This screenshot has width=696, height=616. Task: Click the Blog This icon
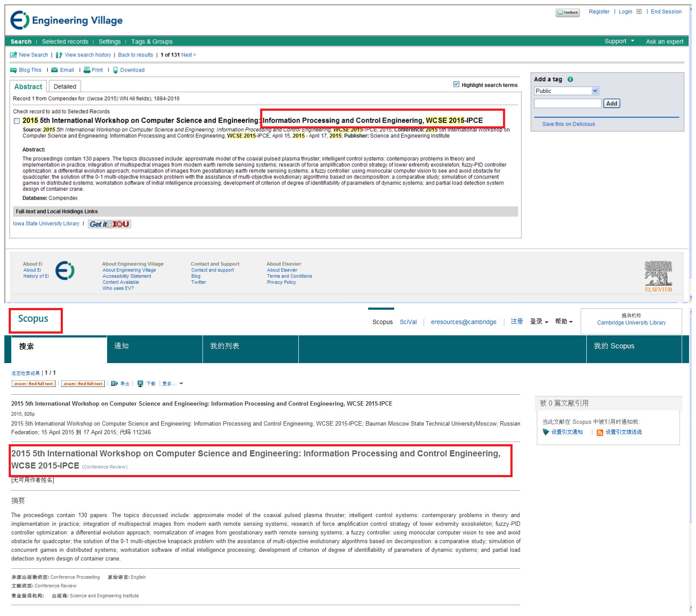tap(13, 70)
